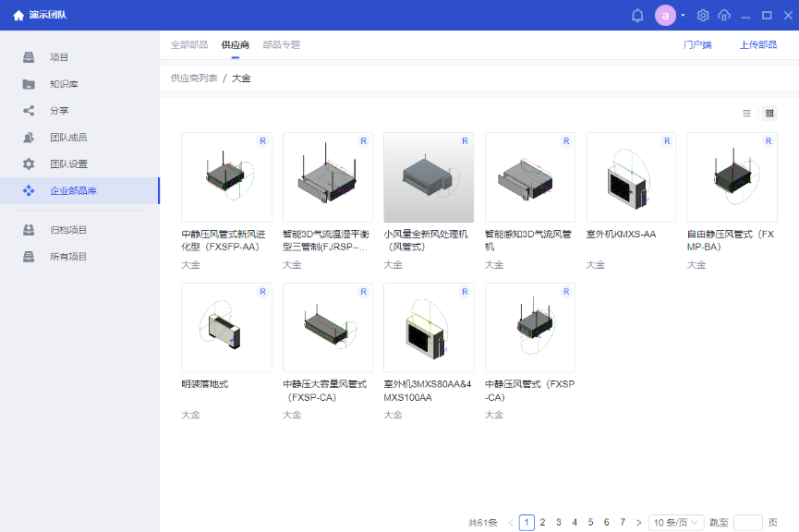Click the previous page arrow
Image resolution: width=799 pixels, height=532 pixels.
click(511, 523)
